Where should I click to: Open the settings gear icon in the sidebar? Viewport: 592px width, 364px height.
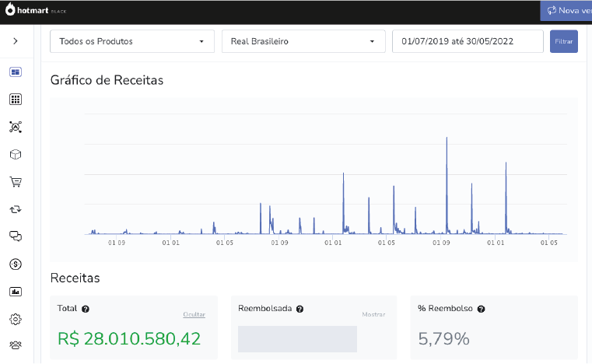[x=16, y=320]
